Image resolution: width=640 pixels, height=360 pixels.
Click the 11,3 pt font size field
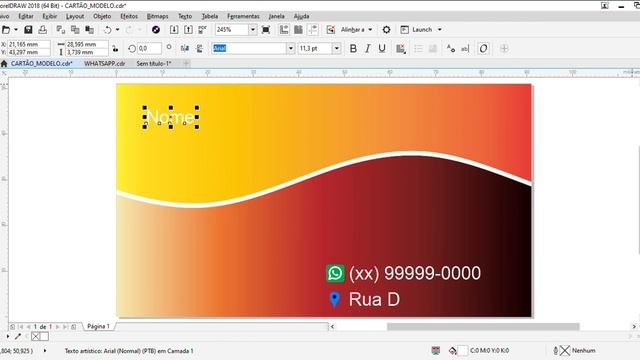point(315,49)
